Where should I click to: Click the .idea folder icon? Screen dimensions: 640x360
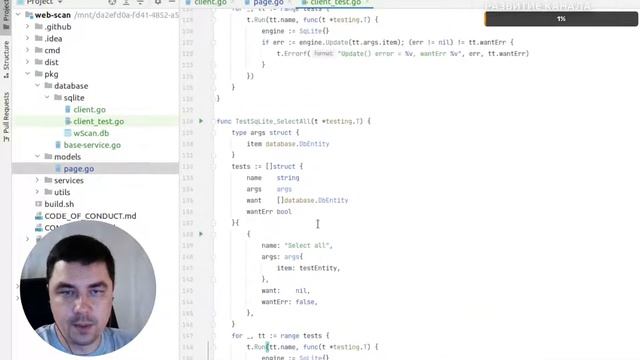coord(39,38)
